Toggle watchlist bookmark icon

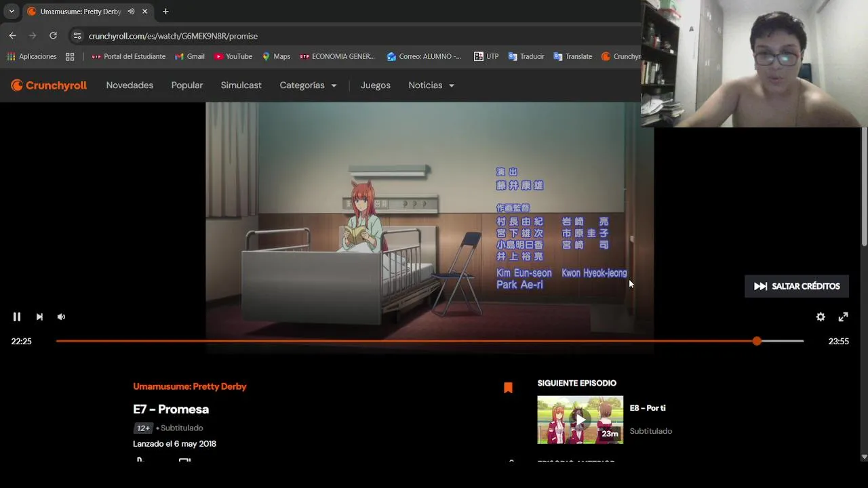pyautogui.click(x=508, y=388)
